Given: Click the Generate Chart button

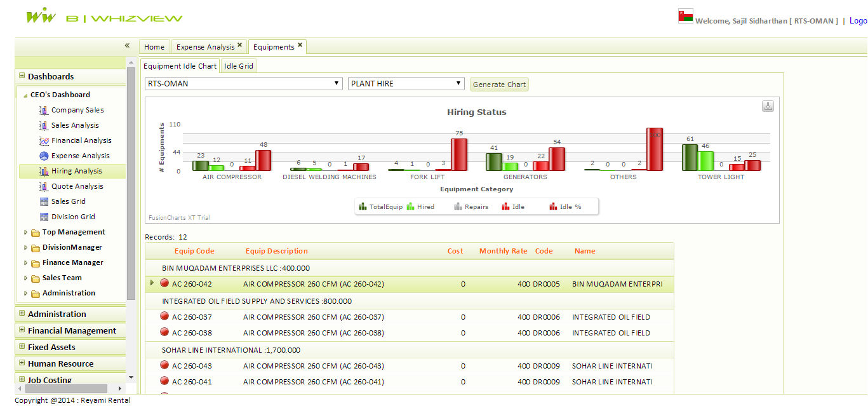Looking at the screenshot, I should click(x=499, y=85).
